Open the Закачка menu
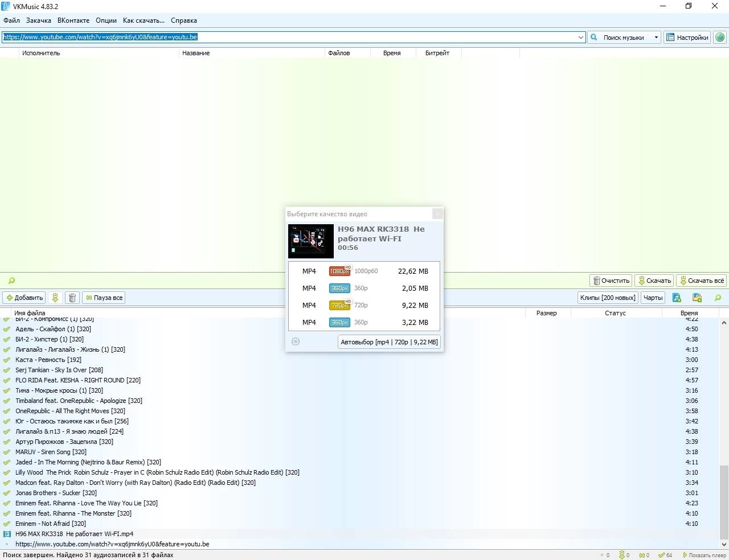Image resolution: width=729 pixels, height=560 pixels. click(x=39, y=20)
